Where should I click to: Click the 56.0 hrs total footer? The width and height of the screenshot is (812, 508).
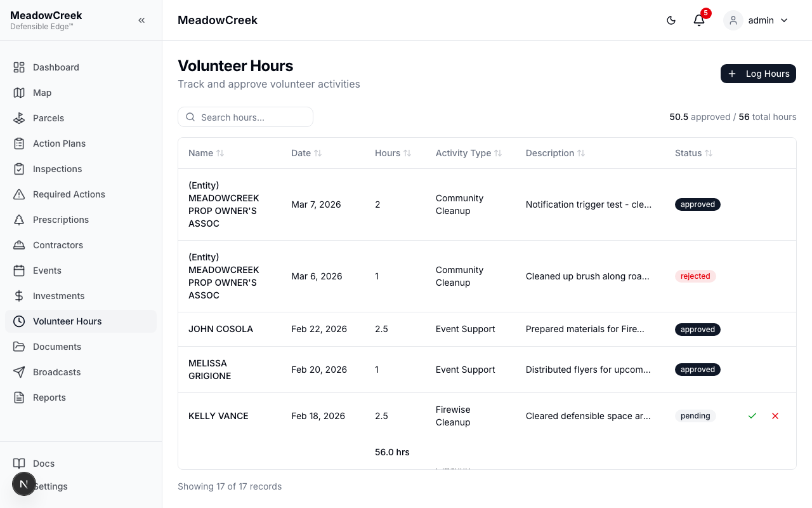click(x=392, y=452)
